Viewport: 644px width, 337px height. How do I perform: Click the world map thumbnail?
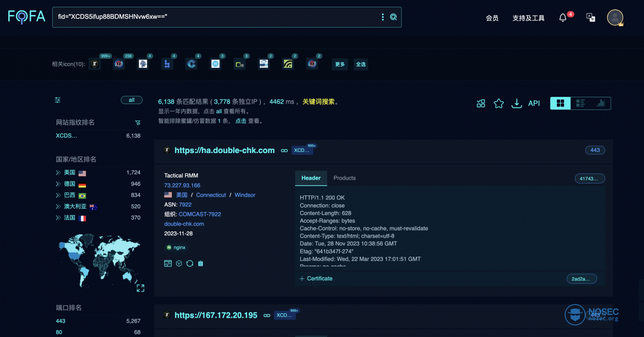99,260
